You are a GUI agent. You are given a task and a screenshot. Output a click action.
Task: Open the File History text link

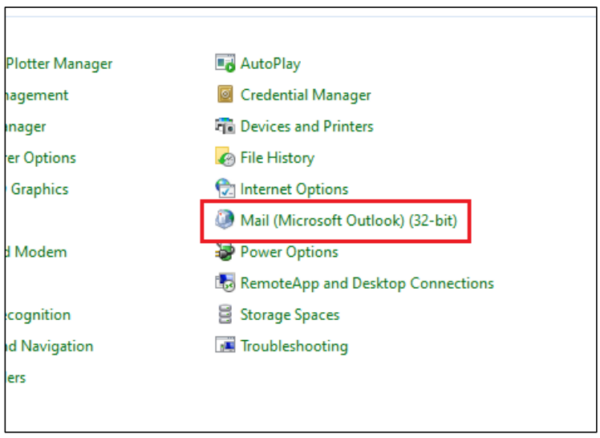point(277,158)
